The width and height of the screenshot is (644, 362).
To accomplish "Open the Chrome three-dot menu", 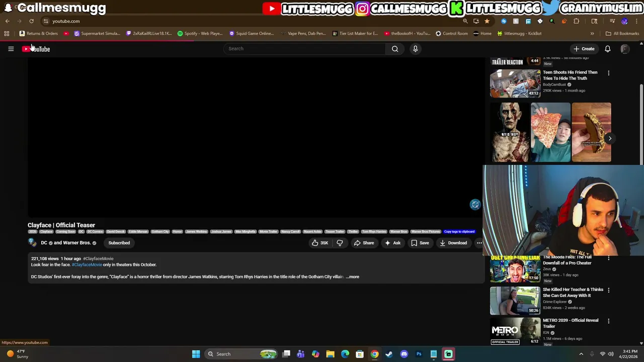I will click(636, 21).
